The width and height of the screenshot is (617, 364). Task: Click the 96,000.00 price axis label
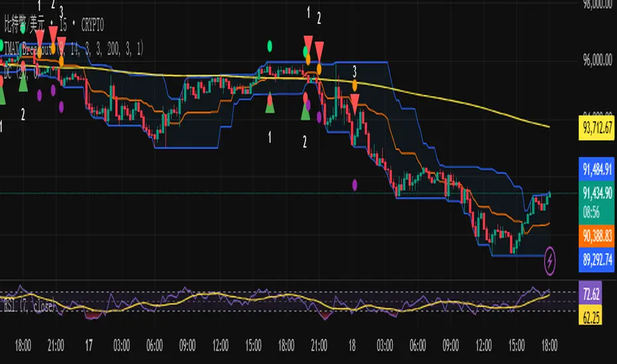point(597,60)
